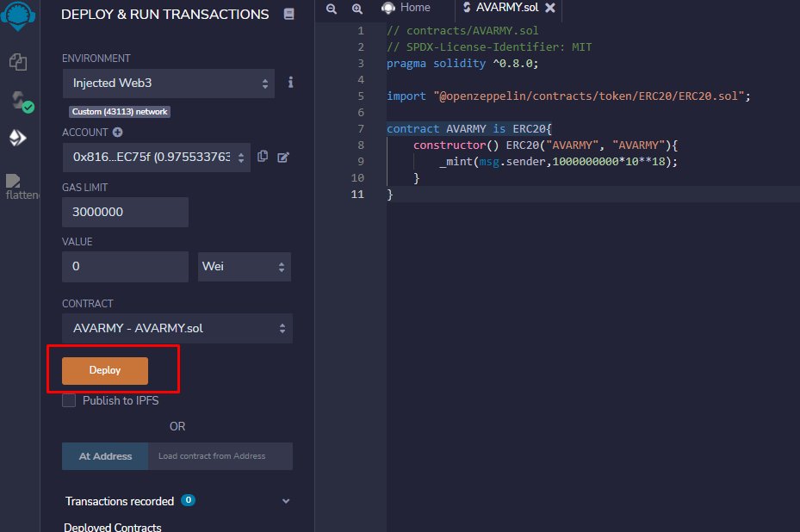This screenshot has width=800, height=532.
Task: Click the SPDX-License-Identifier comment line
Action: click(489, 47)
